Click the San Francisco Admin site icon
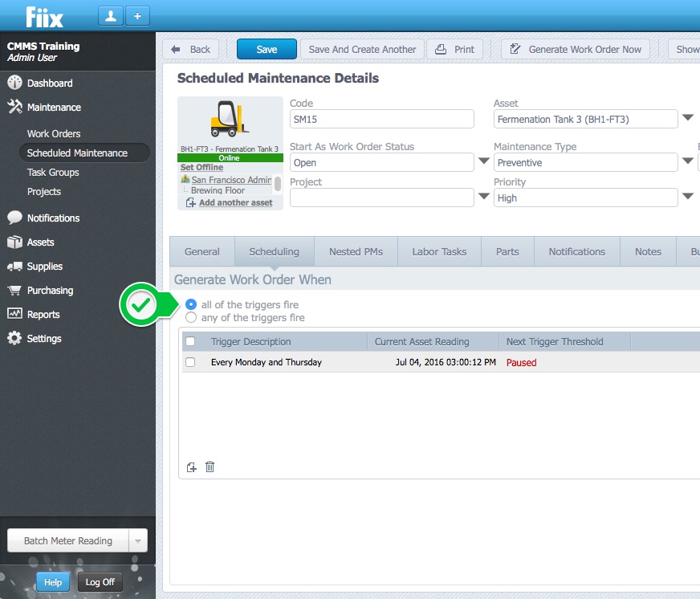The image size is (700, 599). pos(185,179)
